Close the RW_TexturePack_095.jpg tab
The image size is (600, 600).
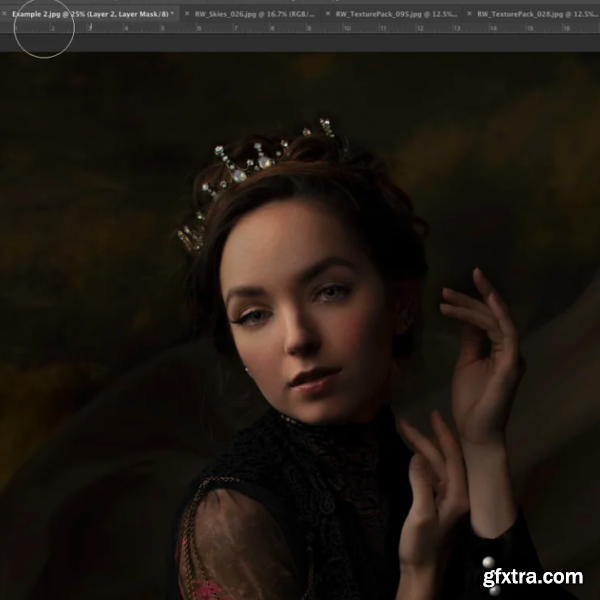(327, 15)
